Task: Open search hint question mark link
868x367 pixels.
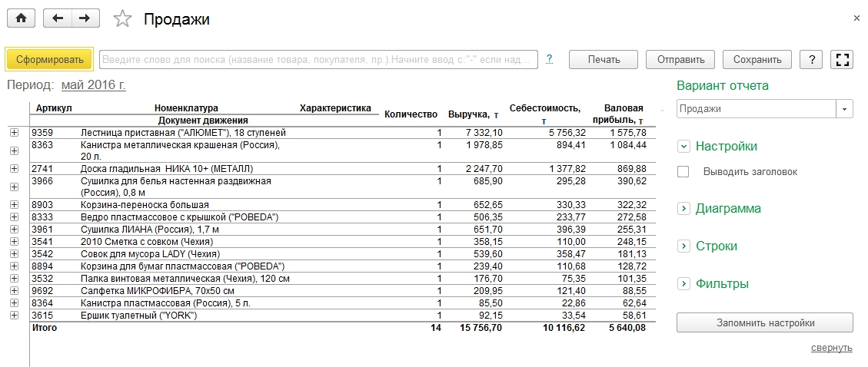Action: point(549,59)
